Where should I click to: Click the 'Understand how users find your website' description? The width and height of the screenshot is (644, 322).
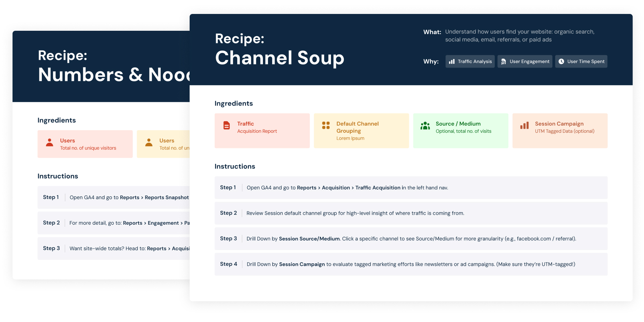pyautogui.click(x=519, y=36)
